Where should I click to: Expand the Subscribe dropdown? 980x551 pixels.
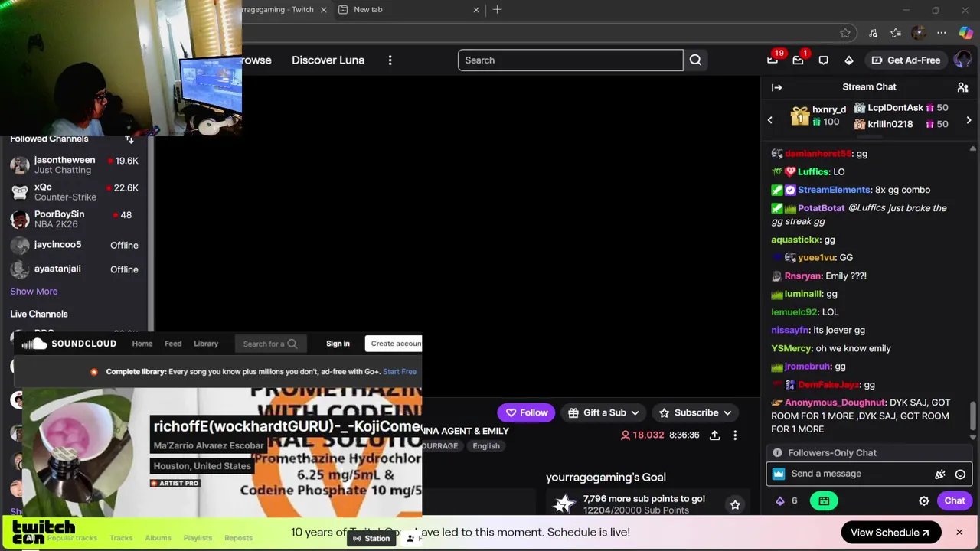pyautogui.click(x=695, y=412)
